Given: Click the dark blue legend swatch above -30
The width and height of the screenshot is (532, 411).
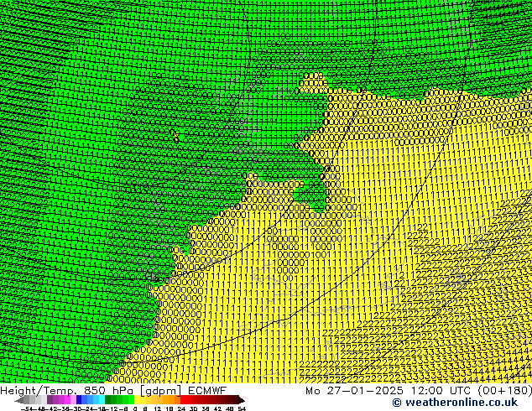Looking at the screenshot, I should pyautogui.click(x=79, y=399).
